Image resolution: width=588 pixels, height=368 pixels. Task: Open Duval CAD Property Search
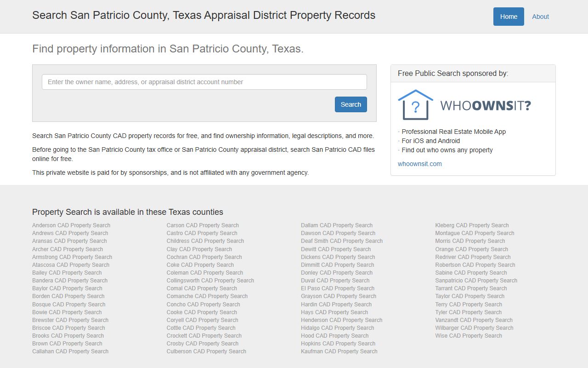pos(335,281)
